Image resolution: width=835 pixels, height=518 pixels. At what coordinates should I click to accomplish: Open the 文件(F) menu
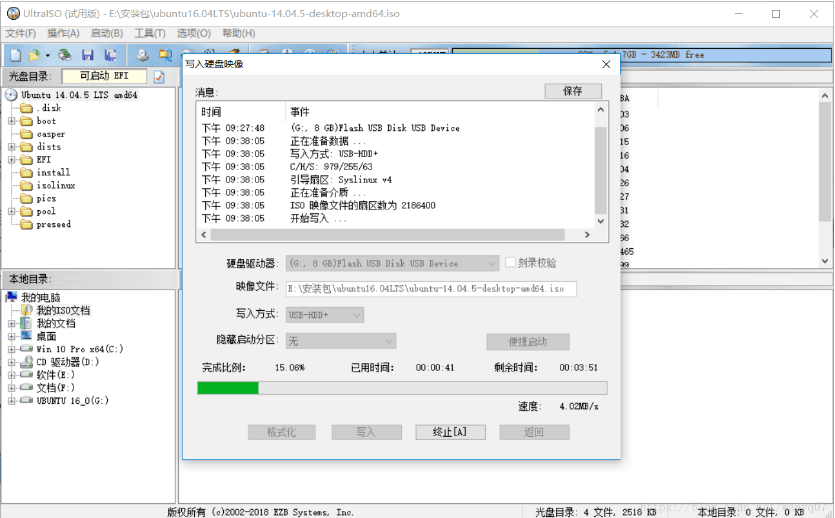click(x=21, y=34)
